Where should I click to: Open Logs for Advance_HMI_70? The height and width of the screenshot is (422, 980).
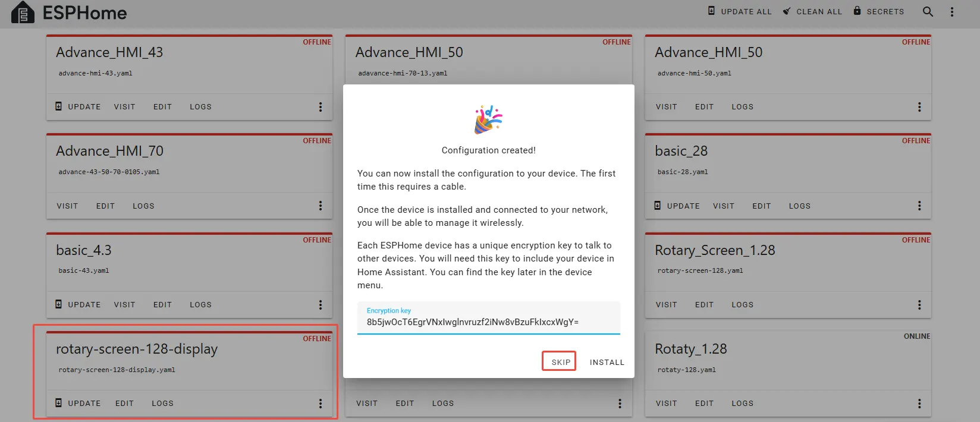[x=143, y=206]
